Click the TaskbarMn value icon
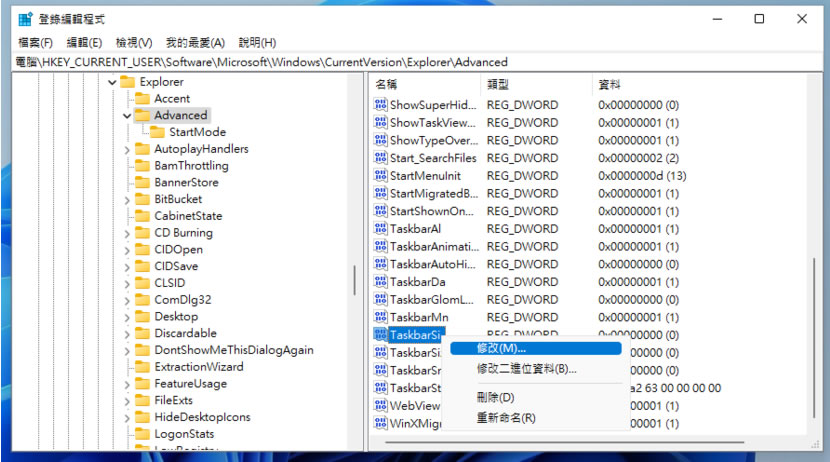Image resolution: width=830 pixels, height=462 pixels. pos(380,317)
